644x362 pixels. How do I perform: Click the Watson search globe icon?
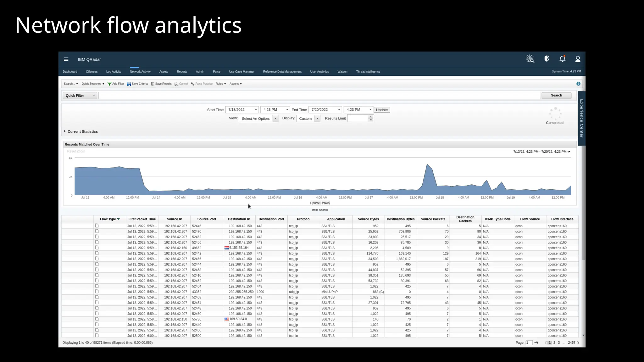[530, 59]
